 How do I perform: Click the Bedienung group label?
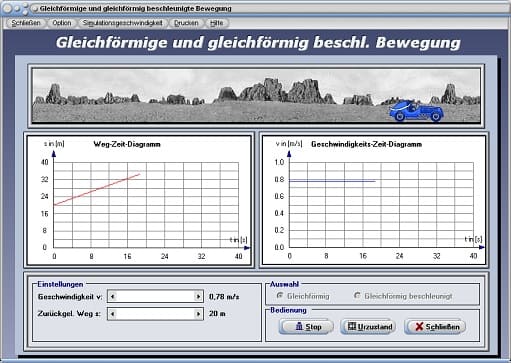(288, 310)
